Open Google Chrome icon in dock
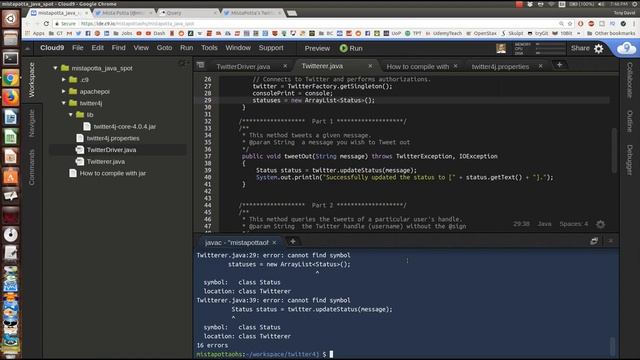The width and height of the screenshot is (640, 360). pos(11,78)
